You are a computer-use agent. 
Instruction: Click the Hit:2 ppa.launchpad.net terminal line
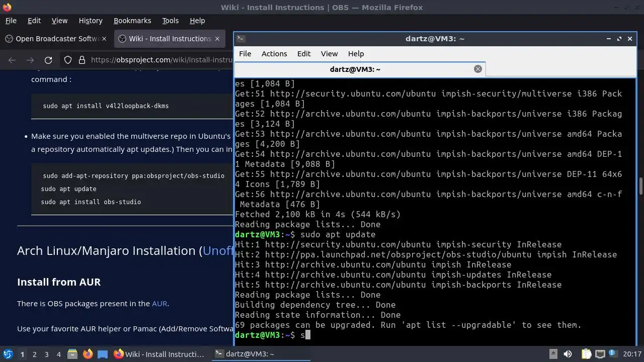426,254
